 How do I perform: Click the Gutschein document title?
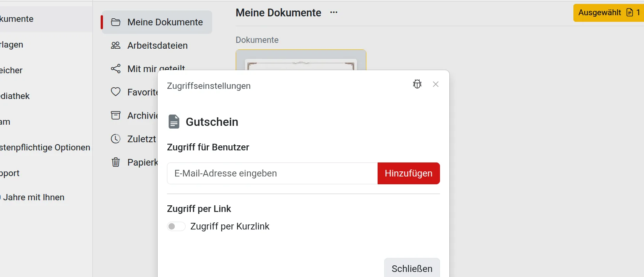click(x=212, y=122)
